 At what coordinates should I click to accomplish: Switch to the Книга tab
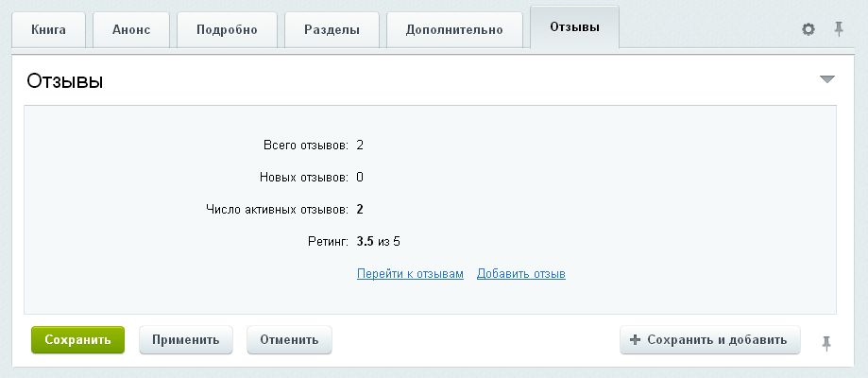48,29
